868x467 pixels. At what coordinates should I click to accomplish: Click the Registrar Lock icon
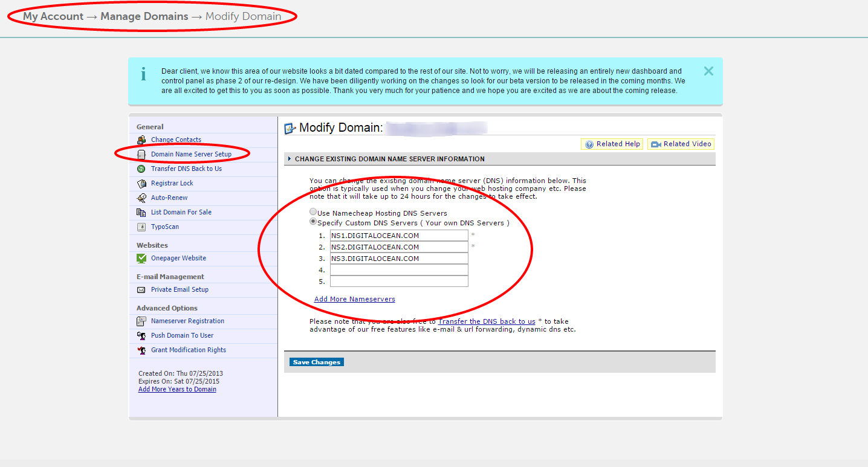[x=141, y=183]
